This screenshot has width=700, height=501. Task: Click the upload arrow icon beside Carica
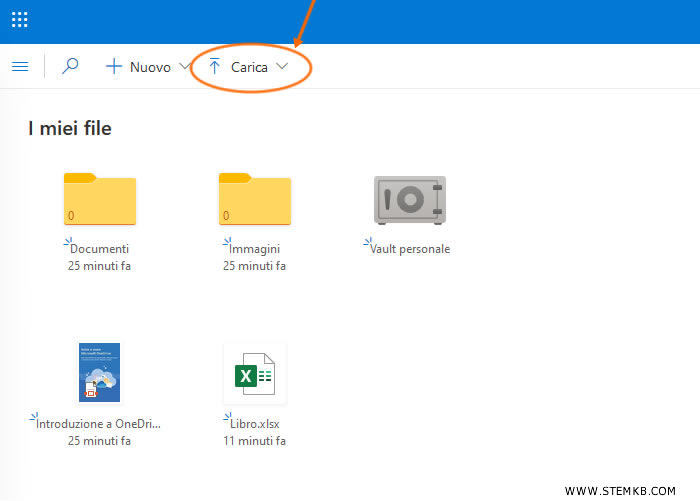point(214,67)
